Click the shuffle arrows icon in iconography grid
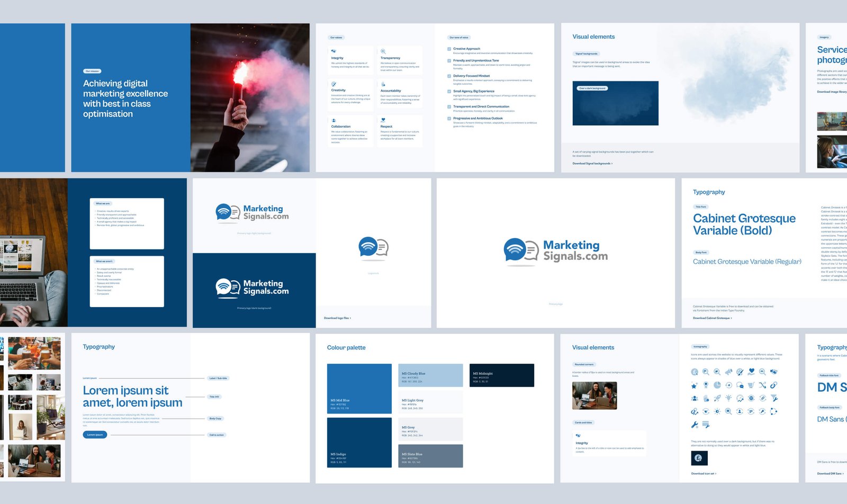The width and height of the screenshot is (847, 504). pos(762,385)
